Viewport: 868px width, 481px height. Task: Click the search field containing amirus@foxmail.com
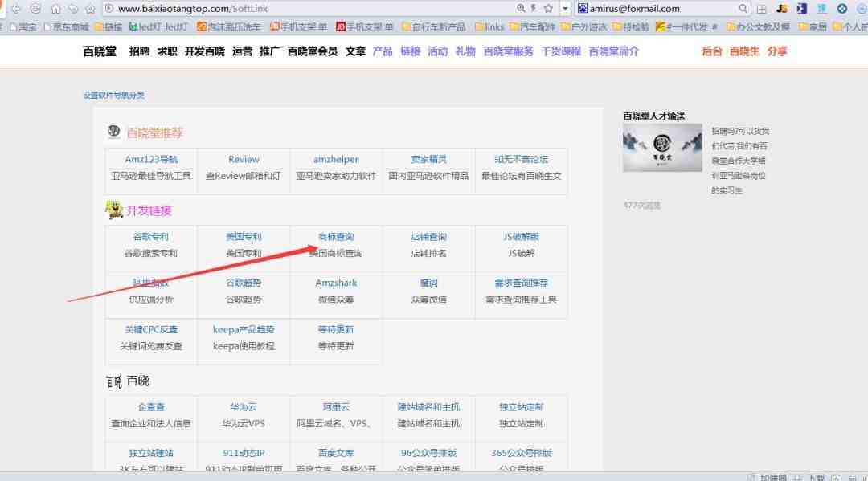click(662, 9)
